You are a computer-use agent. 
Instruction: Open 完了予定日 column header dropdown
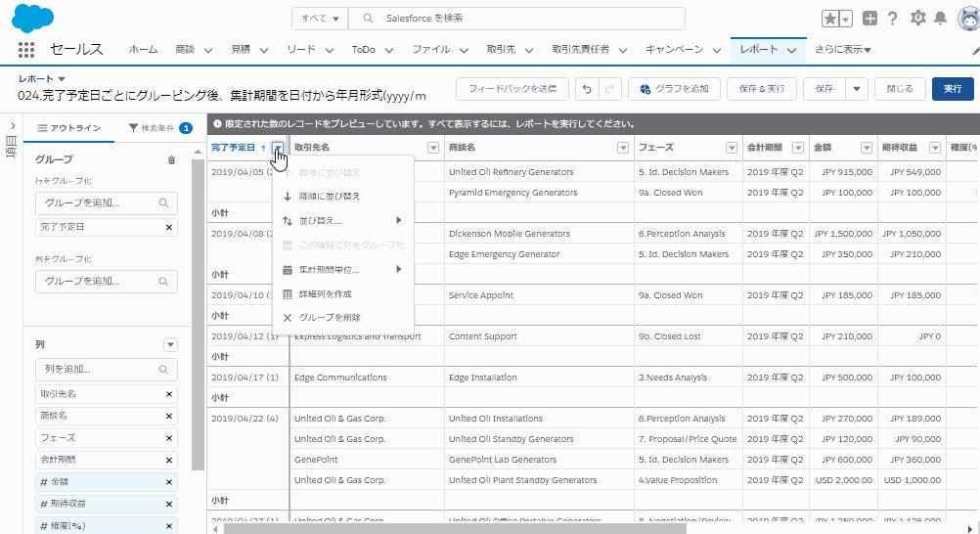278,148
